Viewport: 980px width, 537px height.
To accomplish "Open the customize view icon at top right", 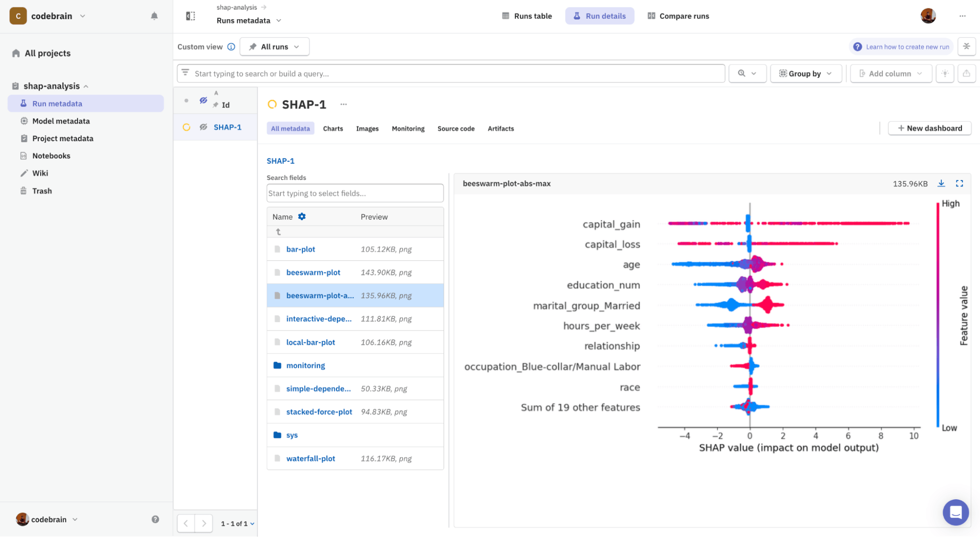I will [x=967, y=46].
